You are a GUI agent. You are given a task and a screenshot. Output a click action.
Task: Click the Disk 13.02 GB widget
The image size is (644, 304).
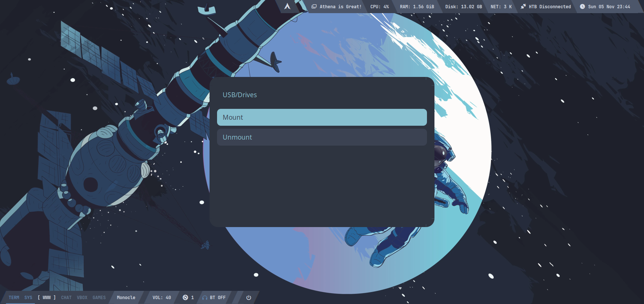463,6
